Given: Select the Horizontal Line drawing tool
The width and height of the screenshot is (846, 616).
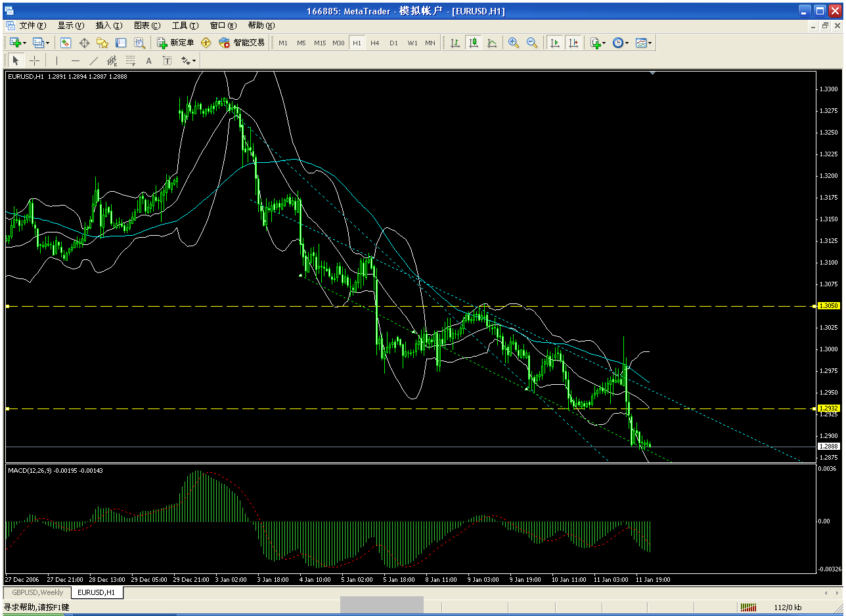Looking at the screenshot, I should [76, 60].
